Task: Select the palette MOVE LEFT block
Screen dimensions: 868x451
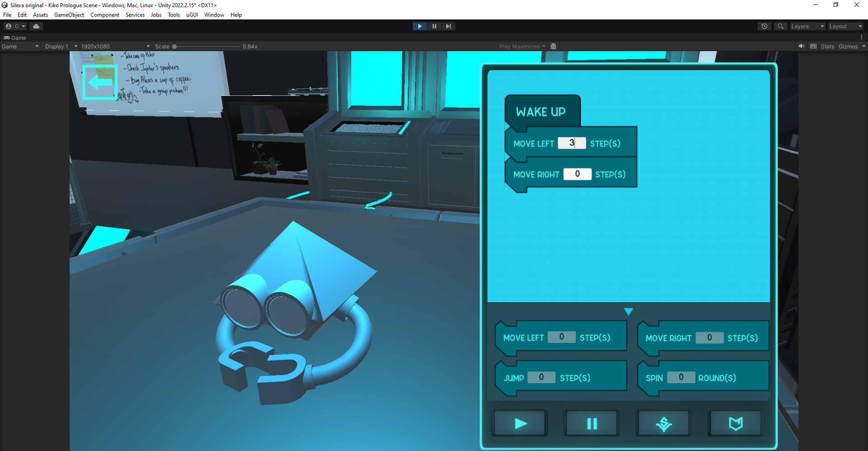Action: pyautogui.click(x=561, y=338)
